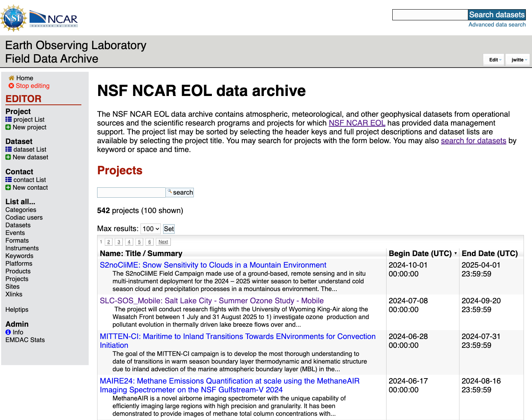Click the green New dataset plus icon
Viewport: 532px width, 420px height.
tap(8, 157)
